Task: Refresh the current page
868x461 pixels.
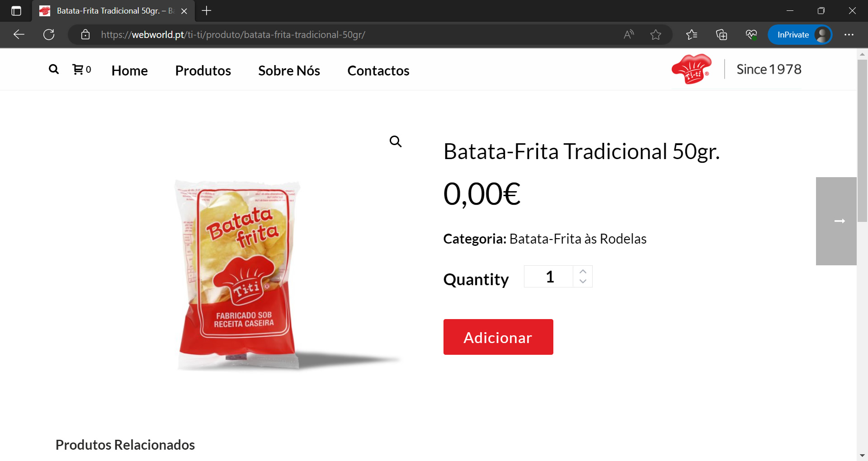Action: [49, 35]
